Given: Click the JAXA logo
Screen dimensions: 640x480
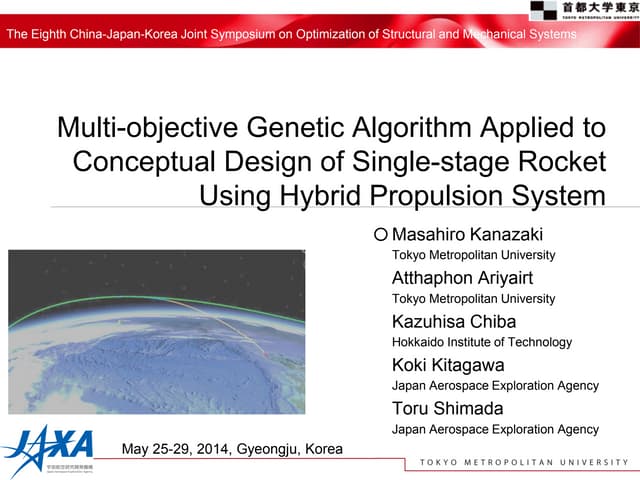Looking at the screenshot, I should [x=48, y=443].
